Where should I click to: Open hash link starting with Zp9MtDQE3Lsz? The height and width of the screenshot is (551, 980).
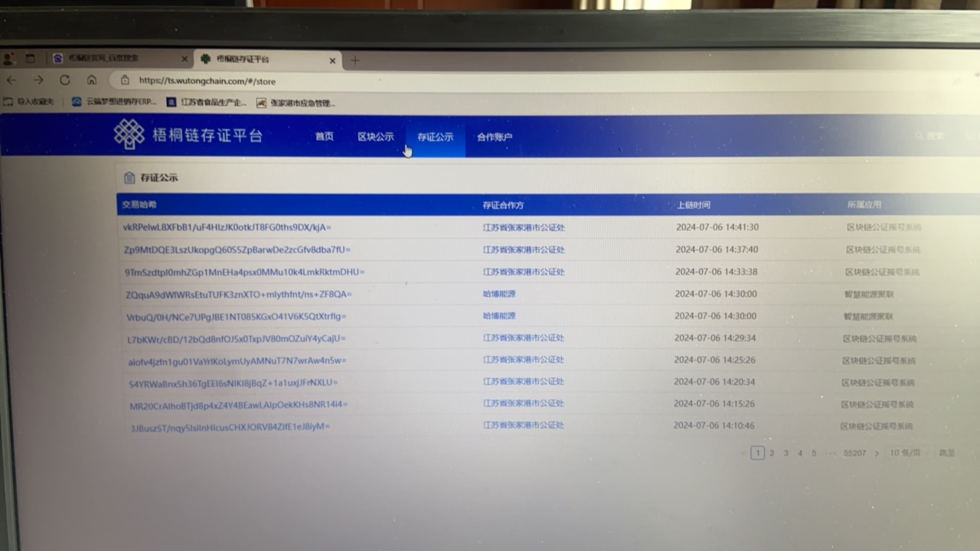click(x=237, y=249)
